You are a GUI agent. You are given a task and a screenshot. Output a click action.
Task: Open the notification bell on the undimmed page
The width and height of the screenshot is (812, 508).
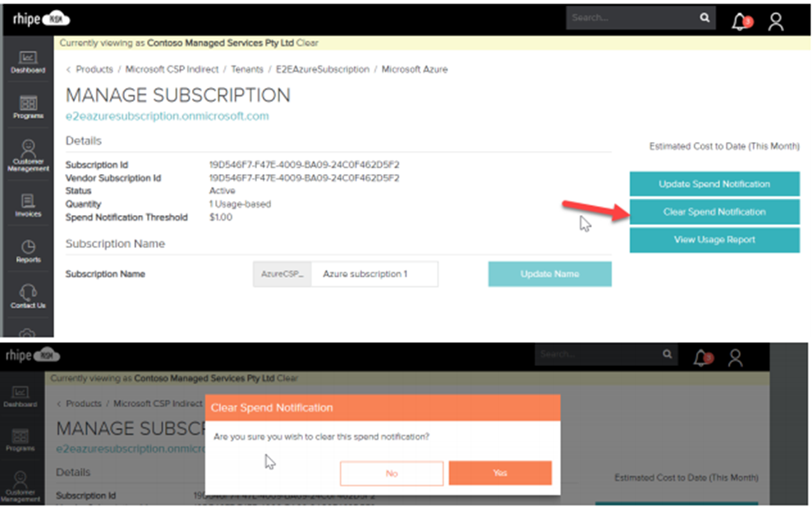[741, 21]
